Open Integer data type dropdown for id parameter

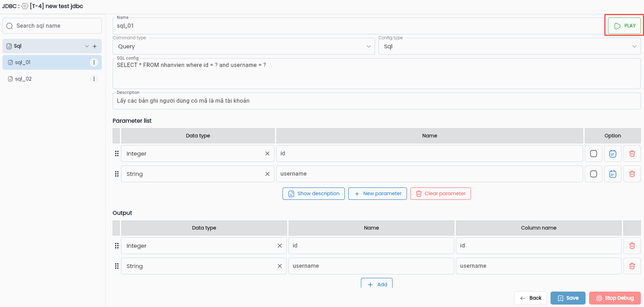click(198, 153)
